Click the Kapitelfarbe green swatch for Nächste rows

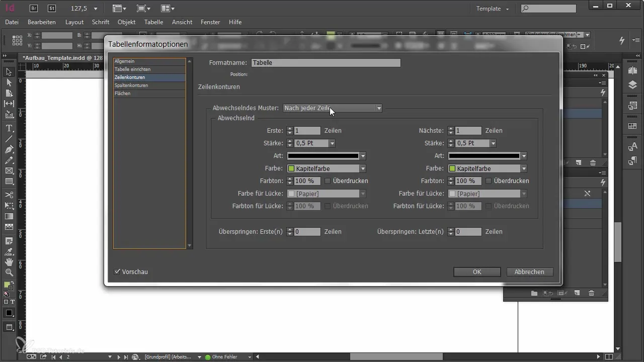pyautogui.click(x=452, y=168)
